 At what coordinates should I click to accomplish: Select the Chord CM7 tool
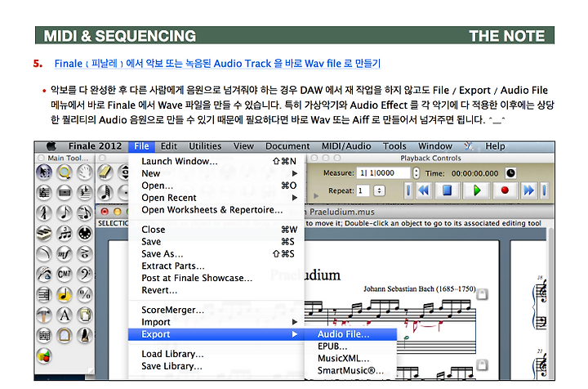(x=65, y=274)
